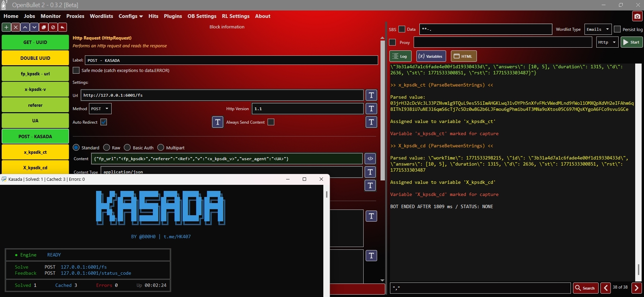This screenshot has width=644, height=297.
Task: Open OB Settings
Action: coord(202,16)
